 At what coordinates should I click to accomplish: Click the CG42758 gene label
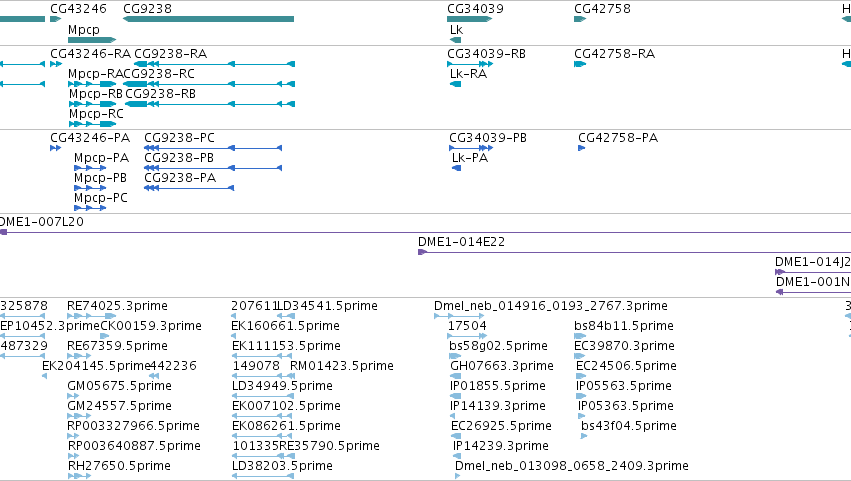pyautogui.click(x=602, y=9)
